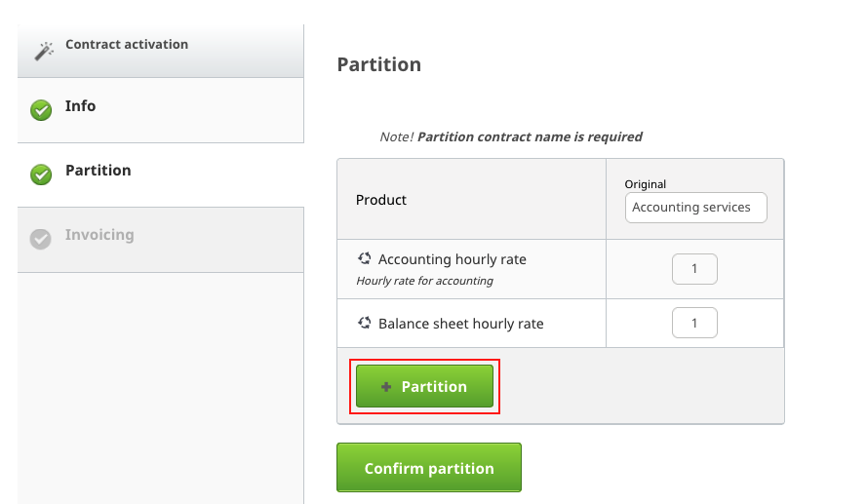Click the Accounting hourly rate quantity field
Image resolution: width=867 pixels, height=504 pixels.
tap(694, 269)
